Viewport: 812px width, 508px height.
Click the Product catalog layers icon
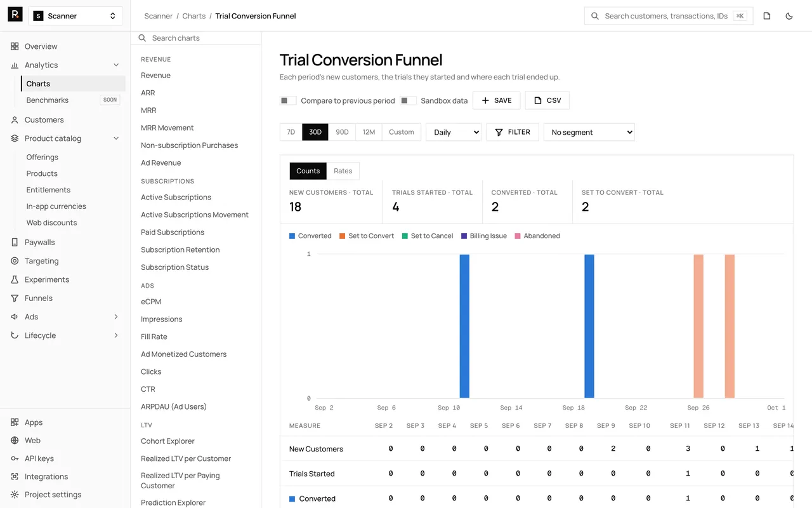(x=15, y=138)
